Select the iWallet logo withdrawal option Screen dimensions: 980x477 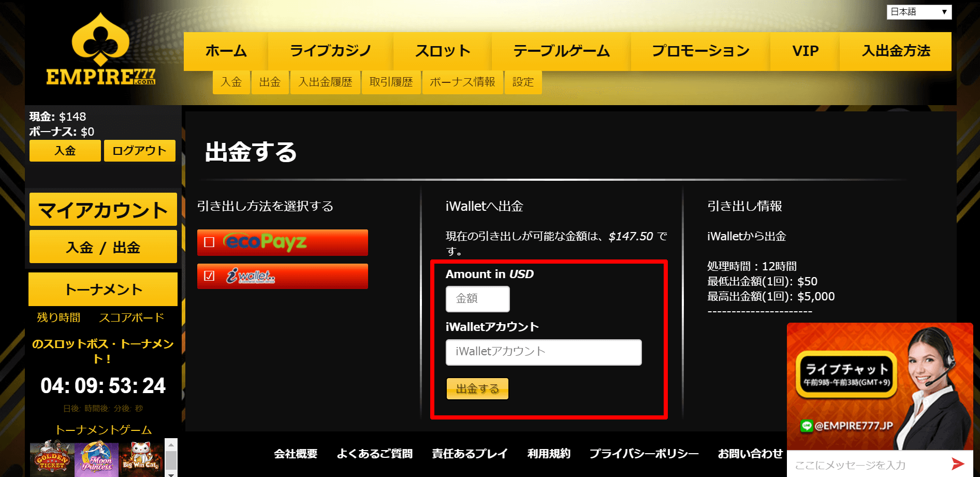(251, 276)
